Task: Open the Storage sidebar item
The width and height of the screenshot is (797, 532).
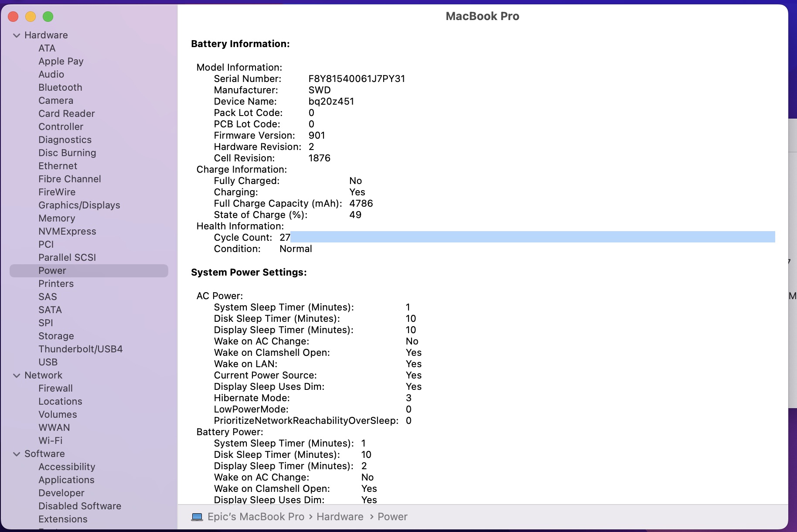Action: pos(56,336)
